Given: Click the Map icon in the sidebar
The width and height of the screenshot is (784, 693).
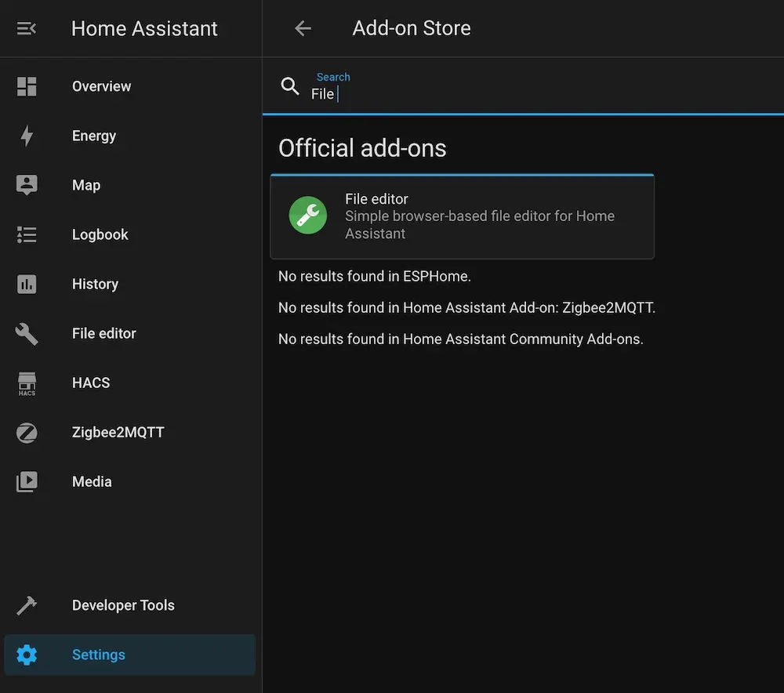Looking at the screenshot, I should 27,185.
